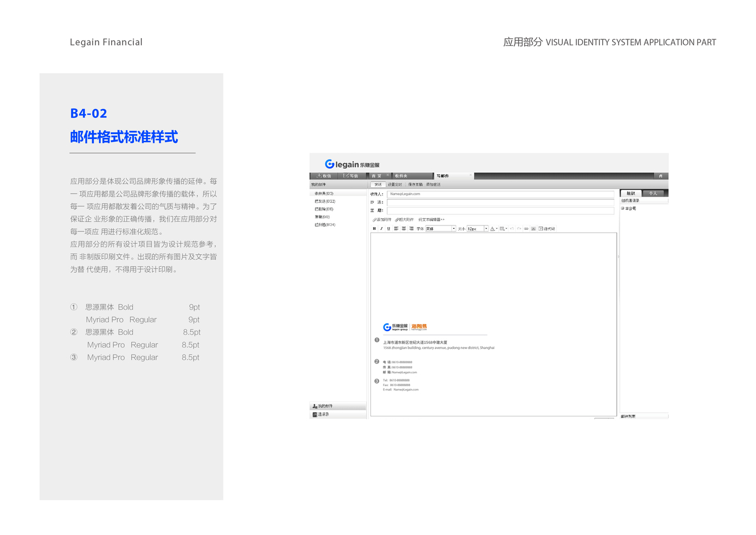Click the home icon at top right bar
Screen dimensions: 756x535
[660, 176]
